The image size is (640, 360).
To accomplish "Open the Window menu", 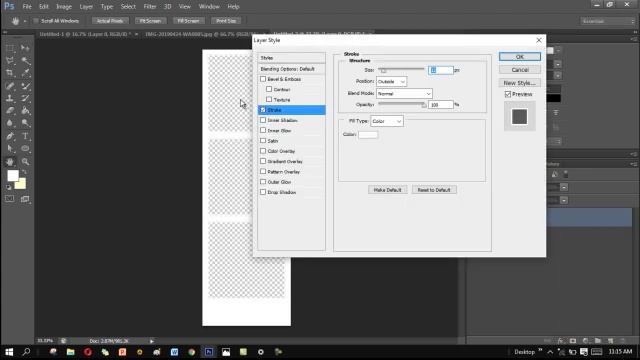I will pos(209,7).
